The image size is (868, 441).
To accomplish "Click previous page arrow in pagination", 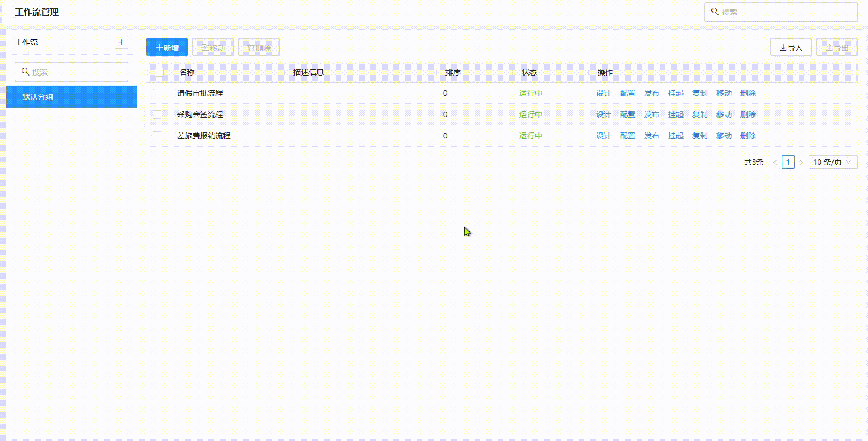I will coord(775,163).
